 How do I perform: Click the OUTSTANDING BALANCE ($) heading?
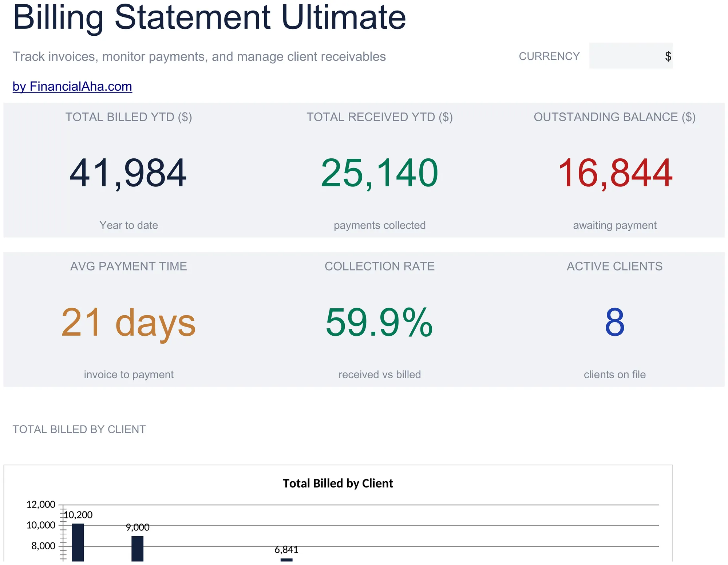(x=615, y=117)
